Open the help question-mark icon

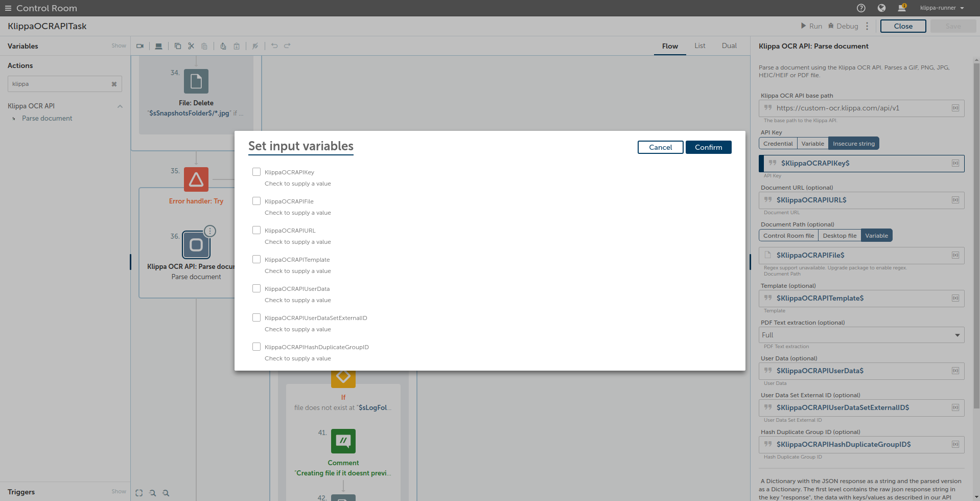[861, 8]
